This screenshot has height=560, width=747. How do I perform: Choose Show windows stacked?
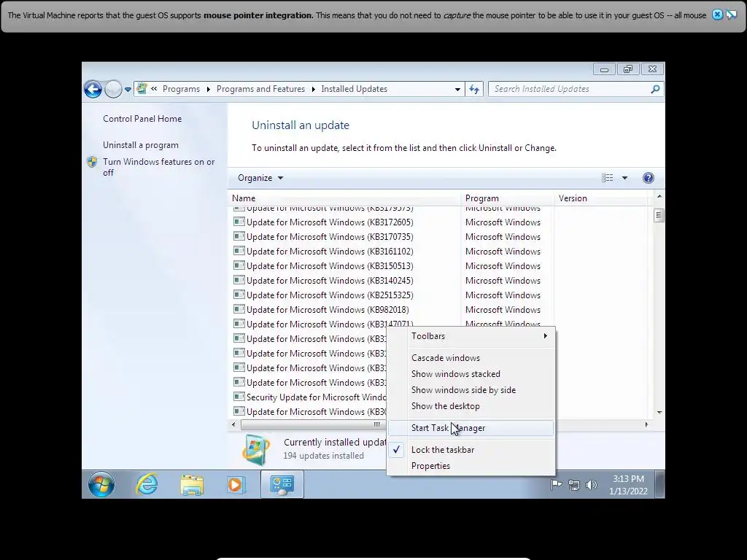pos(471,374)
